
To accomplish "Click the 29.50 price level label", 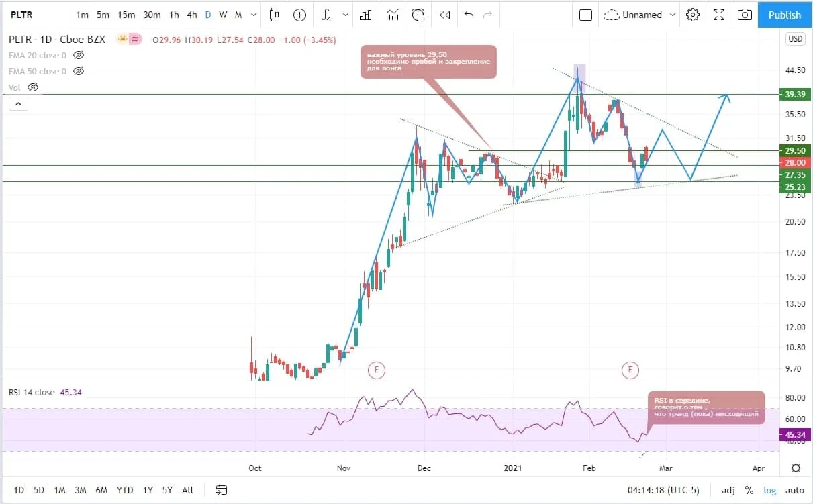I will click(x=795, y=150).
